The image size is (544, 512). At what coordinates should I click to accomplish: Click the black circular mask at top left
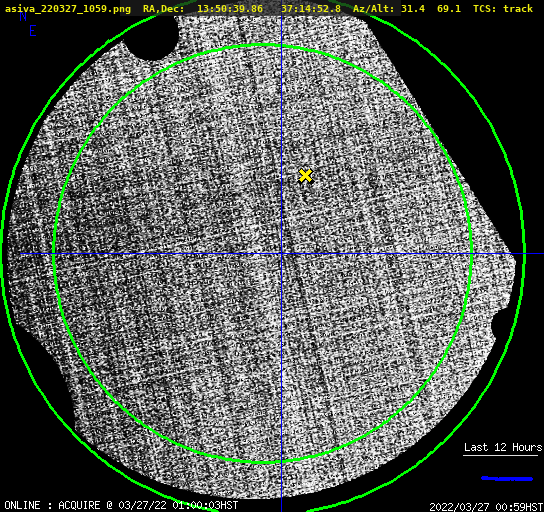[x=152, y=38]
